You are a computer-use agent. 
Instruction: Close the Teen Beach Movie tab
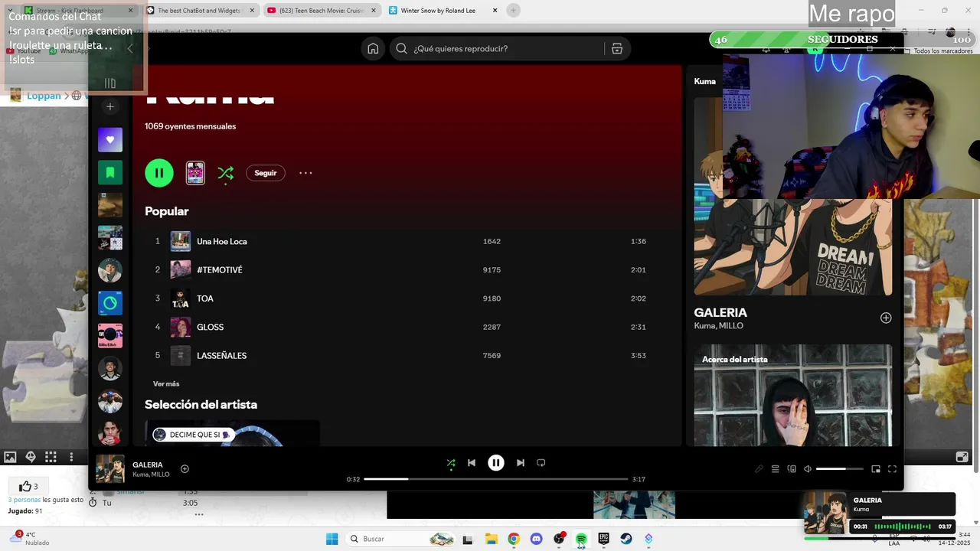click(374, 11)
